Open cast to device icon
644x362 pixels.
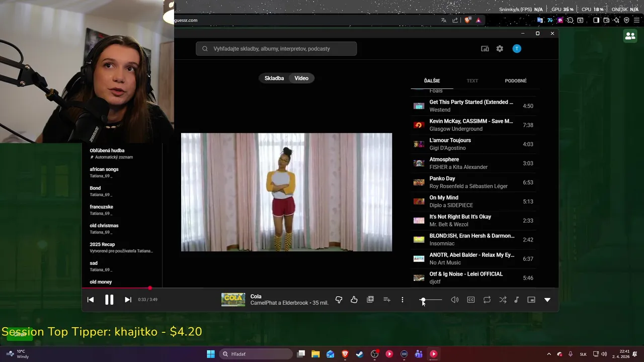coord(485,49)
